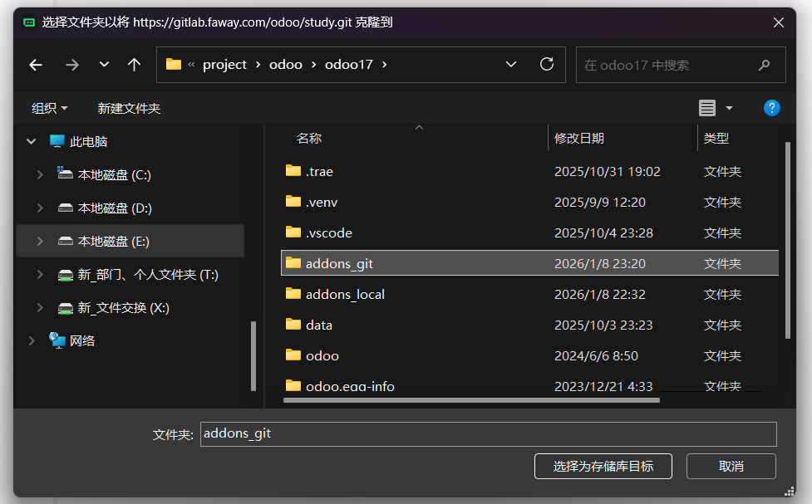Click the 选择为存储库目标 button

pyautogui.click(x=603, y=466)
